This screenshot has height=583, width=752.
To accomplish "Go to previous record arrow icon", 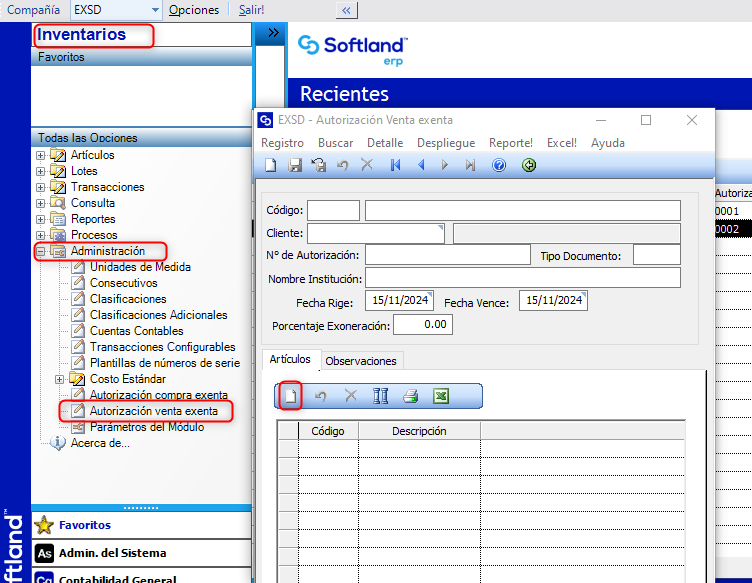I will click(422, 165).
